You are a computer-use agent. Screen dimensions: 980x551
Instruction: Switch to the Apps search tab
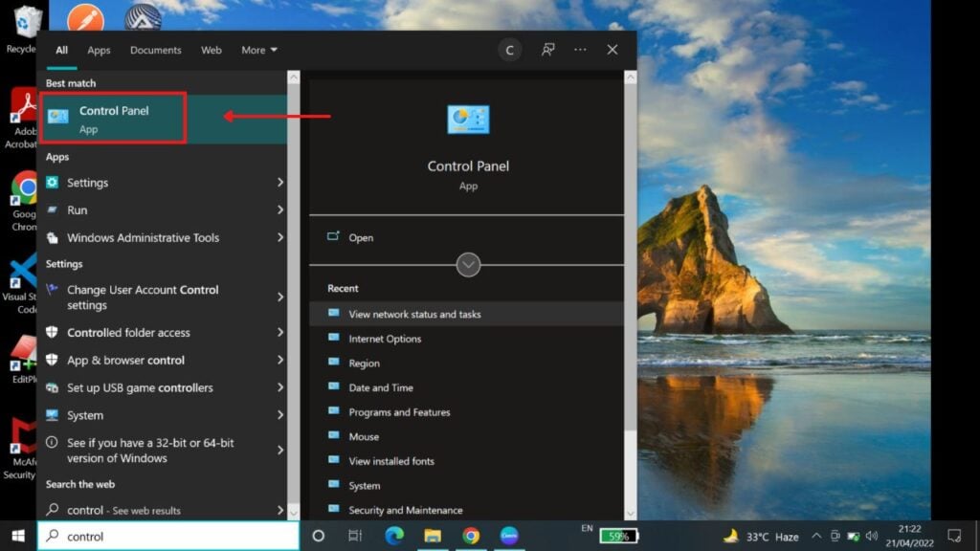click(99, 50)
